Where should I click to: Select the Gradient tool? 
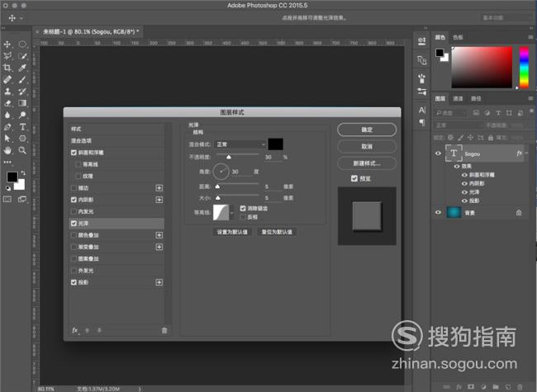[x=22, y=103]
